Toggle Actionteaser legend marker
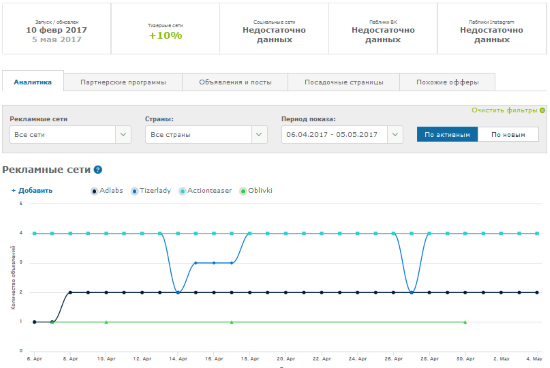 [x=182, y=191]
